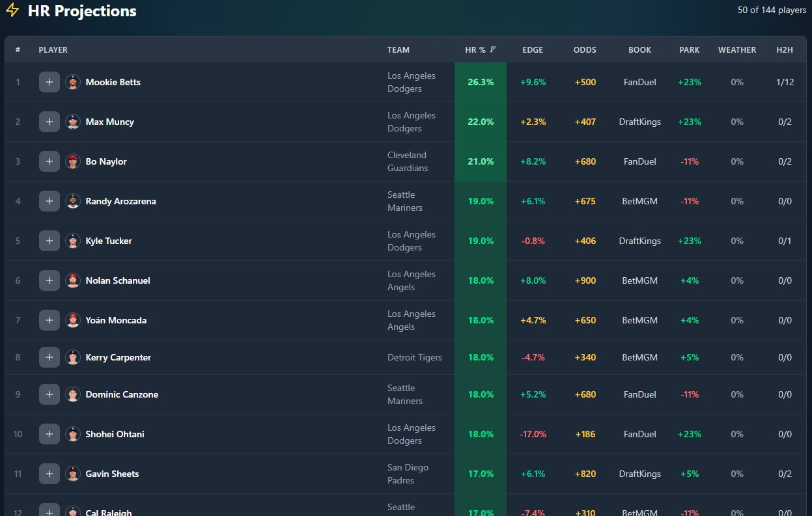Screen dimensions: 812x516
Task: Sort table by EDGE column header
Action: [x=533, y=49]
